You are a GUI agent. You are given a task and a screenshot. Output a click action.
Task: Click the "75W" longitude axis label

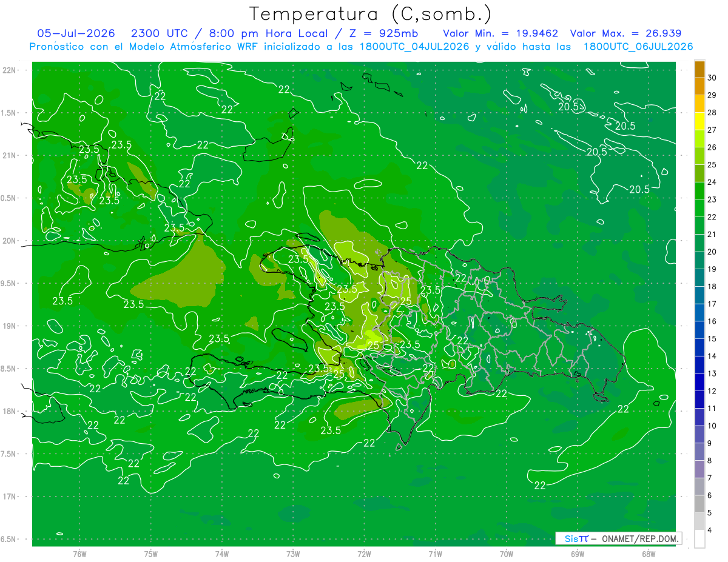pyautogui.click(x=151, y=554)
